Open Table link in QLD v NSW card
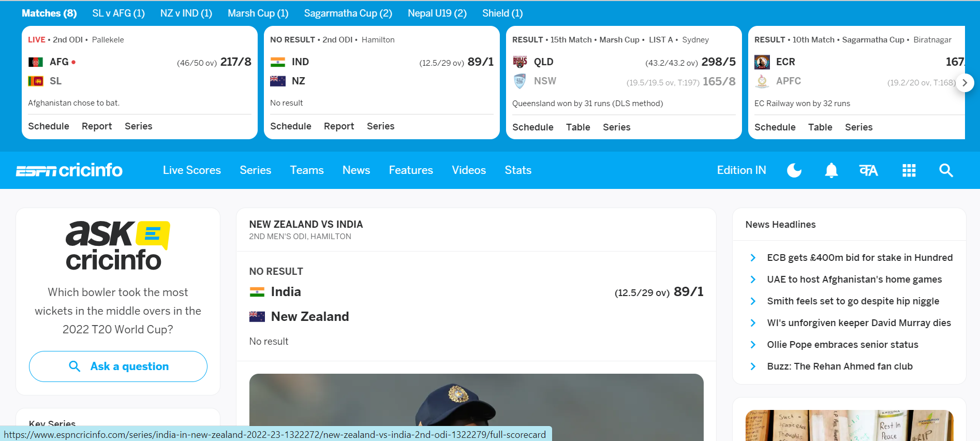This screenshot has width=980, height=441. click(x=578, y=127)
